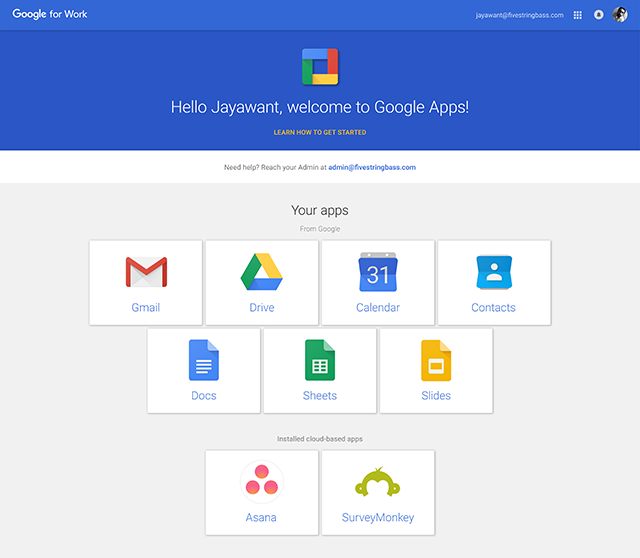Open the yellow Slides icon

(x=436, y=360)
